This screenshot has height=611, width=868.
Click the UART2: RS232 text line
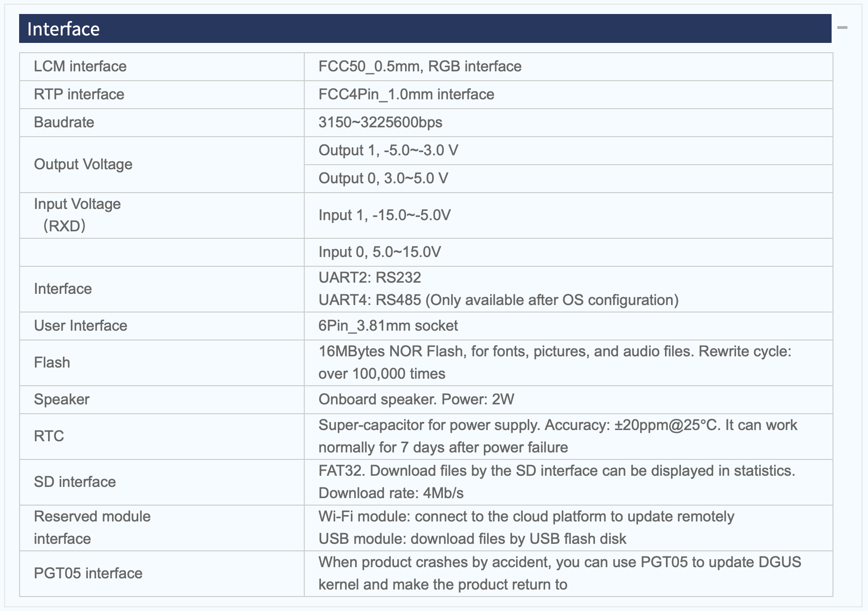370,278
